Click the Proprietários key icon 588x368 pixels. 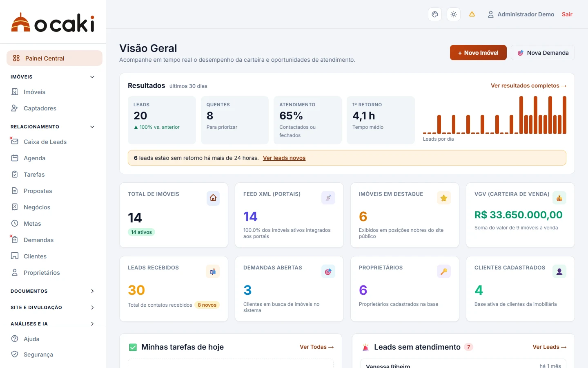pos(444,272)
